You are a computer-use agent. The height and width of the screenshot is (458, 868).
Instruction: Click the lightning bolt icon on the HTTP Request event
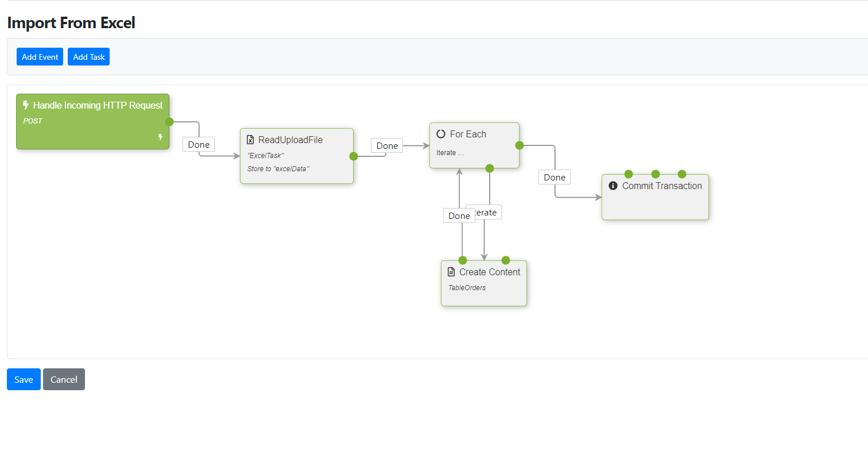[x=25, y=105]
